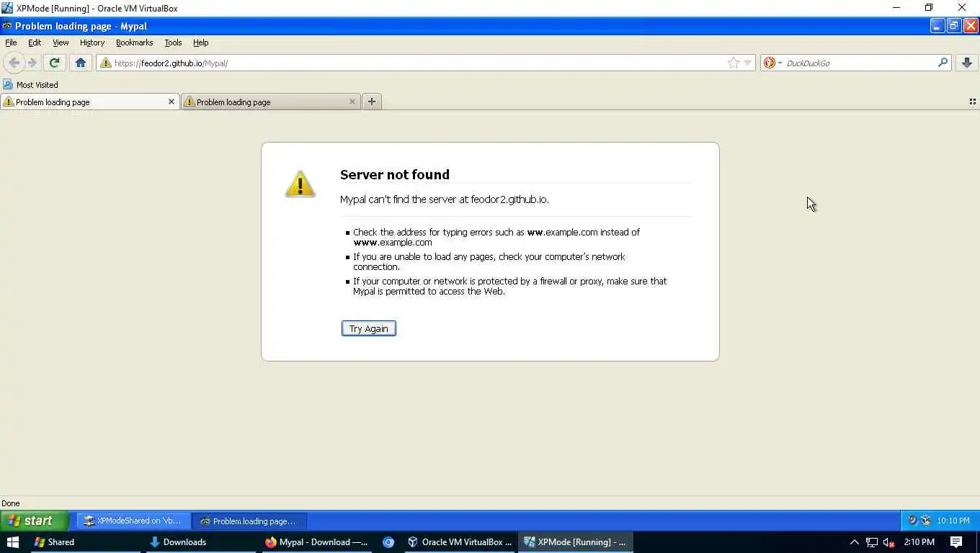The width and height of the screenshot is (980, 553).
Task: Click the VirtualBox window title icon
Action: (x=7, y=8)
